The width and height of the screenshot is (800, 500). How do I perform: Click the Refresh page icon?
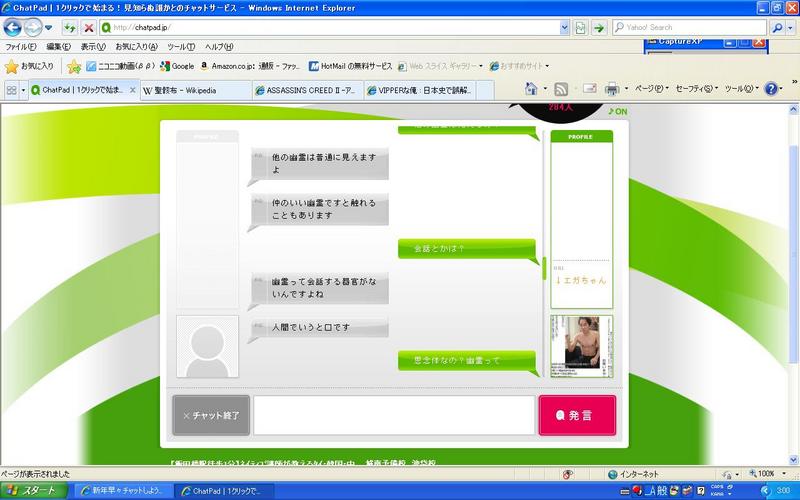coord(69,28)
